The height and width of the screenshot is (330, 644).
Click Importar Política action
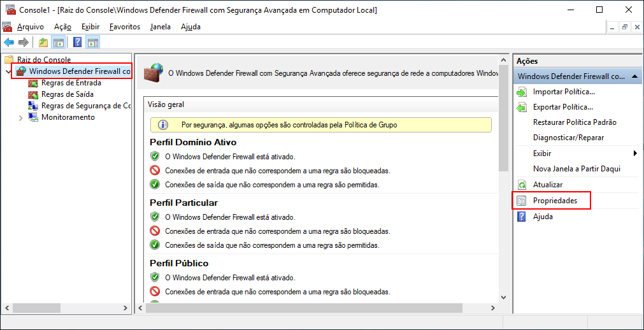click(564, 92)
